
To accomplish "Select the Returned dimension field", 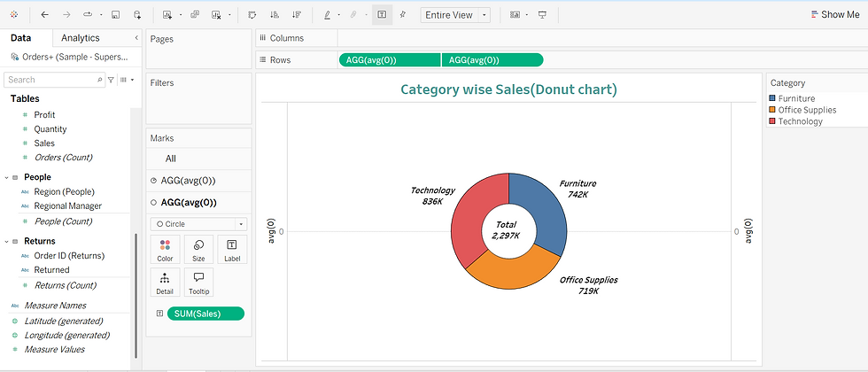I will pyautogui.click(x=51, y=270).
